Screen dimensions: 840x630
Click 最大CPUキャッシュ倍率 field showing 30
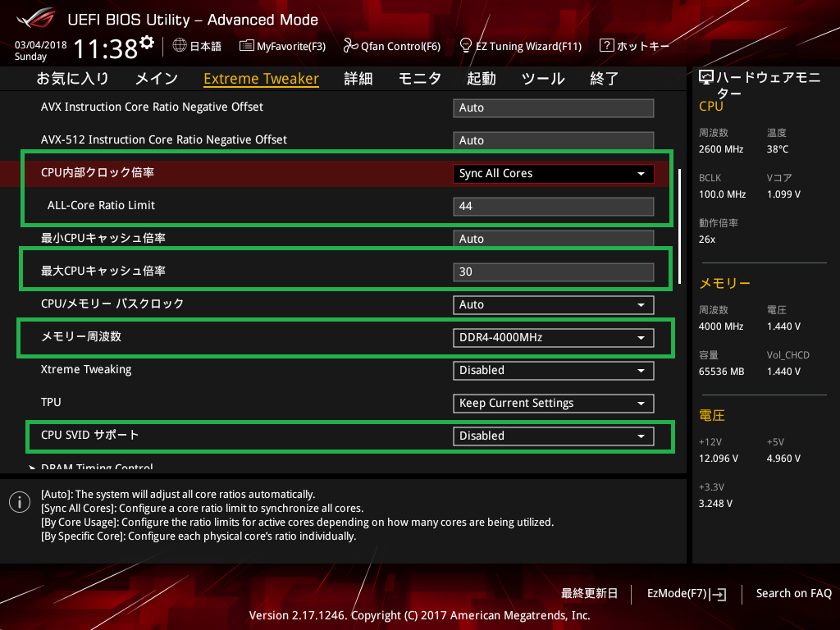[x=554, y=272]
